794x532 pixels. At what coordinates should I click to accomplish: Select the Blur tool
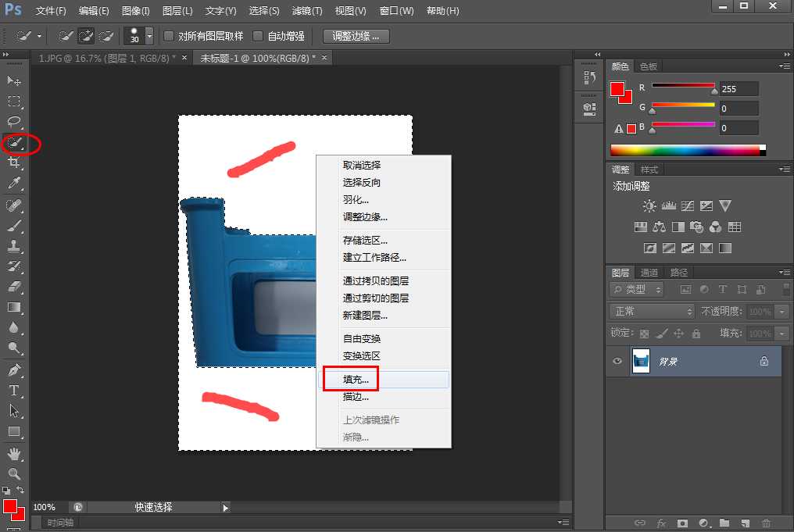coord(13,327)
